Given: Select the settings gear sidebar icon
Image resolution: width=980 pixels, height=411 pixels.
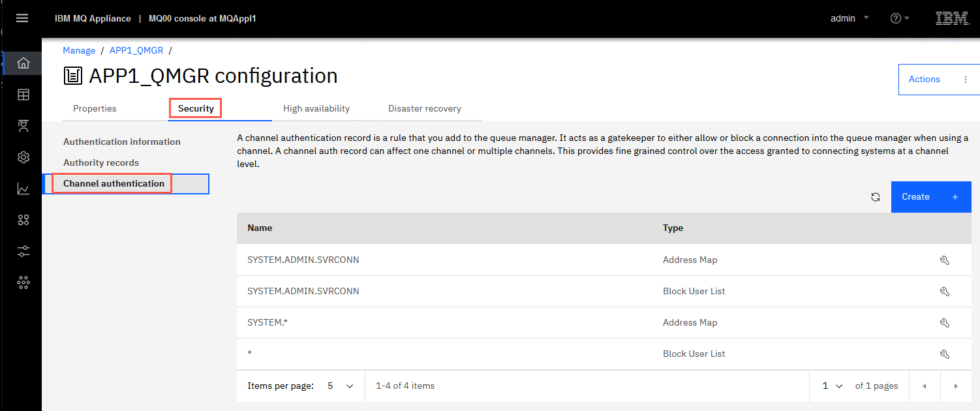Looking at the screenshot, I should (23, 157).
